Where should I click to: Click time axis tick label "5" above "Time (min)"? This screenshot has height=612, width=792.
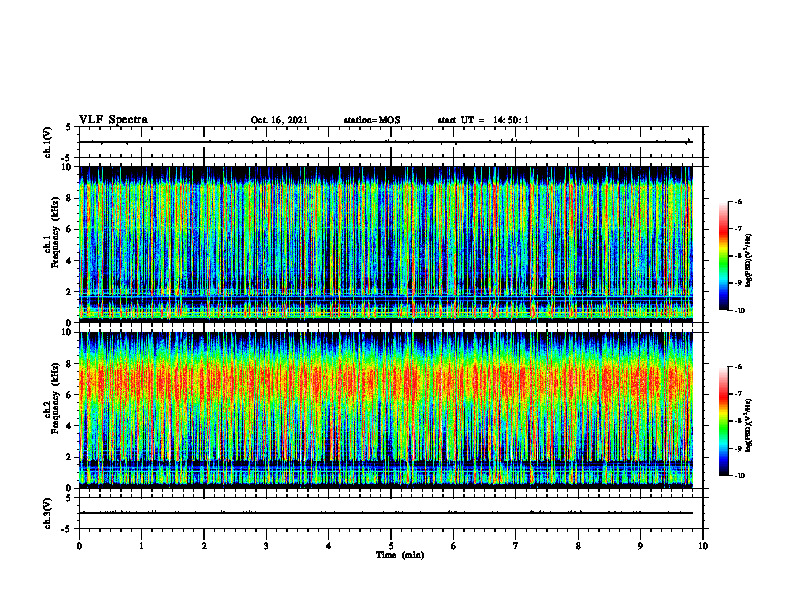(x=391, y=546)
